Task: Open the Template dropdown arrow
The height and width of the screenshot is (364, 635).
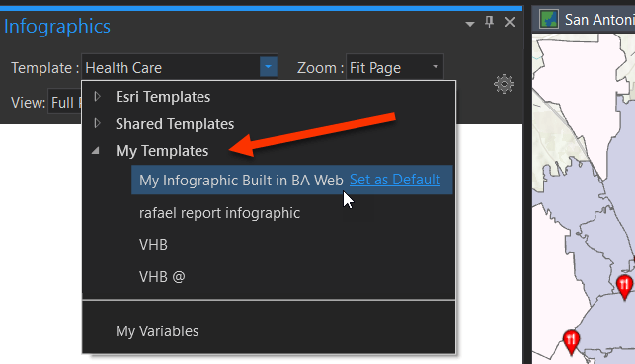Action: point(268,67)
